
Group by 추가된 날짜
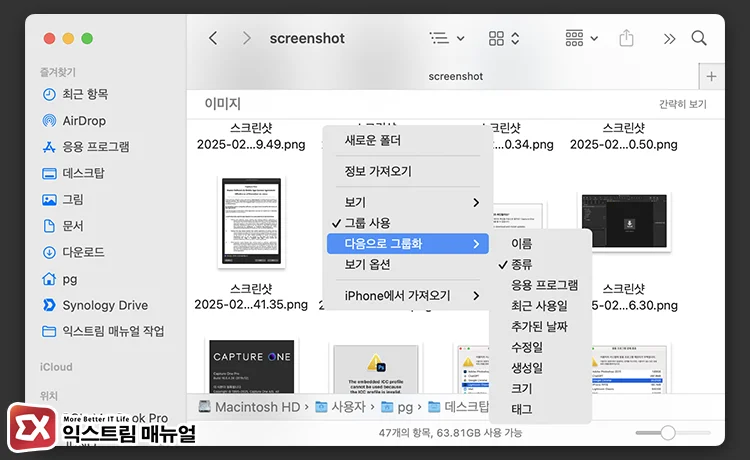pos(540,327)
